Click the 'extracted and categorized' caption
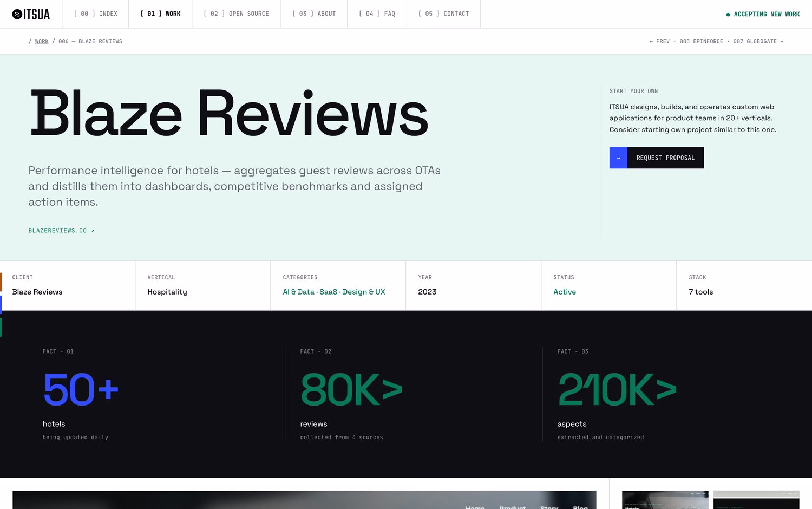The width and height of the screenshot is (812, 509). click(x=601, y=437)
